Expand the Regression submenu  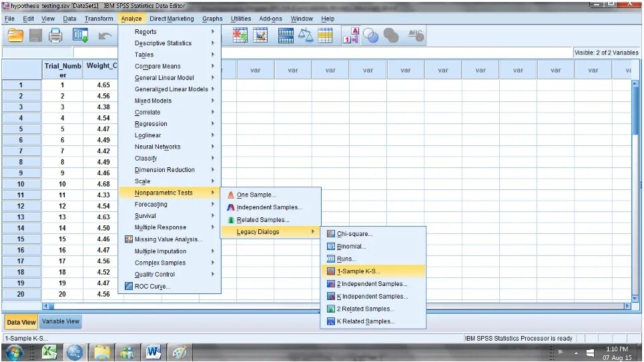pyautogui.click(x=170, y=123)
